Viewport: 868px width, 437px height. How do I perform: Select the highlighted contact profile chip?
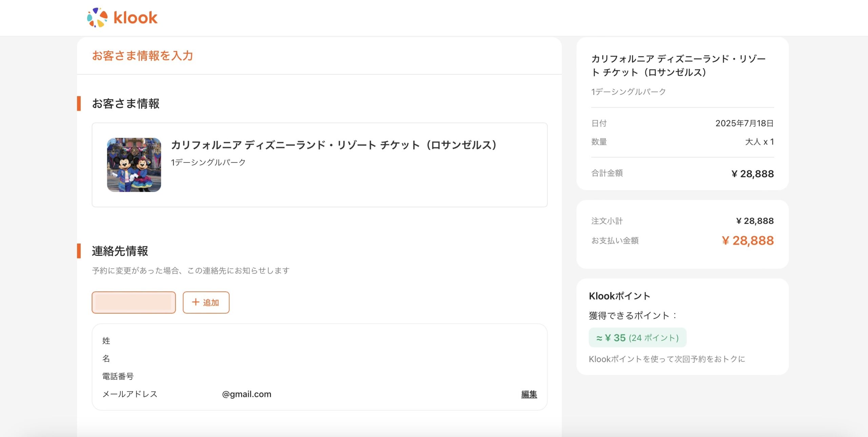[134, 302]
